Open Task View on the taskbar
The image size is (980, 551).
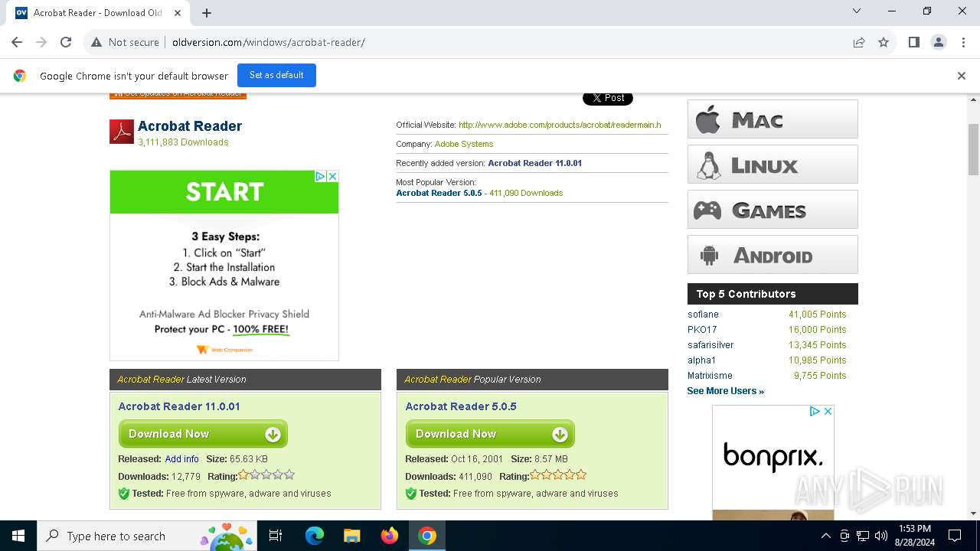click(x=276, y=536)
